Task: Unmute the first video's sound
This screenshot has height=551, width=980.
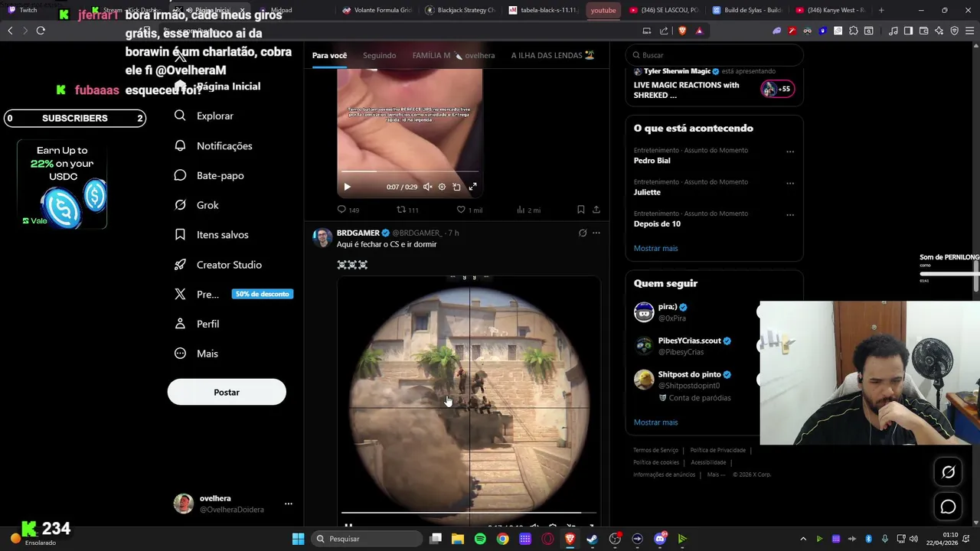Action: (x=427, y=187)
